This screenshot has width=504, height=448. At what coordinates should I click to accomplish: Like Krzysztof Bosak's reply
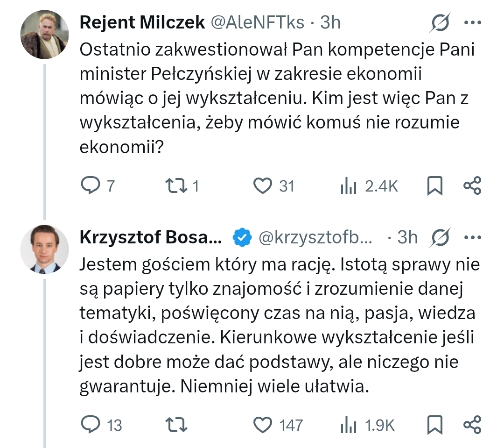(263, 425)
